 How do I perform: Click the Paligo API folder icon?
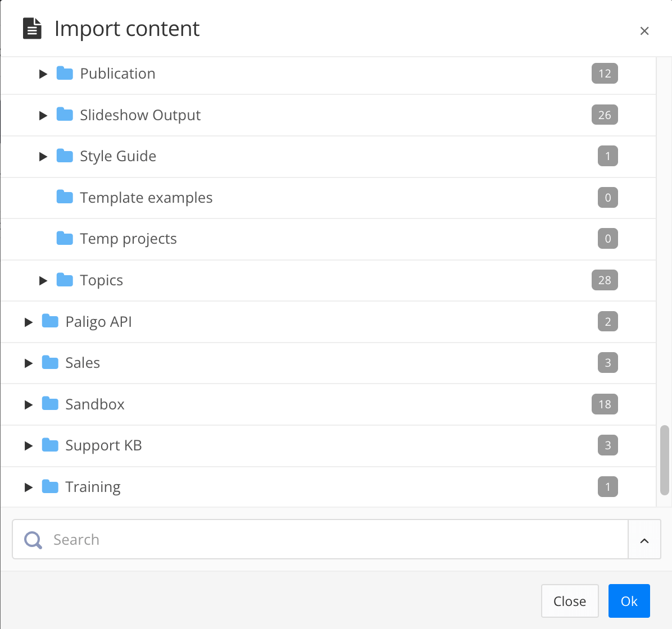pyautogui.click(x=50, y=321)
